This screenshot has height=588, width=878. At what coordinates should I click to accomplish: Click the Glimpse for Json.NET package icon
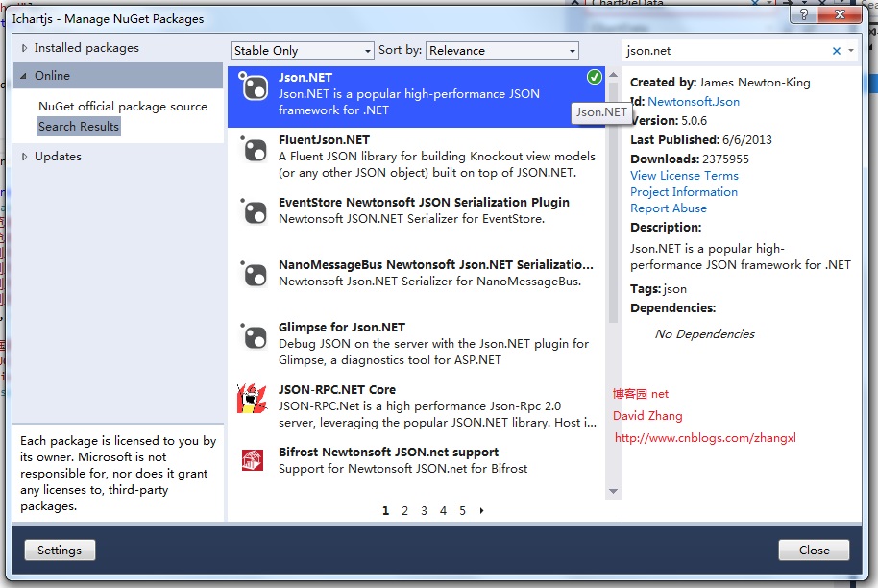253,336
